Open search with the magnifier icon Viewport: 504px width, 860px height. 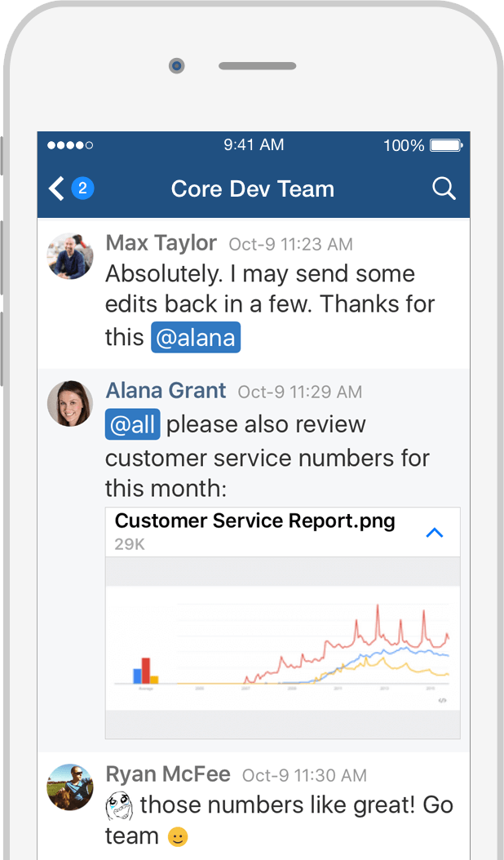(444, 189)
